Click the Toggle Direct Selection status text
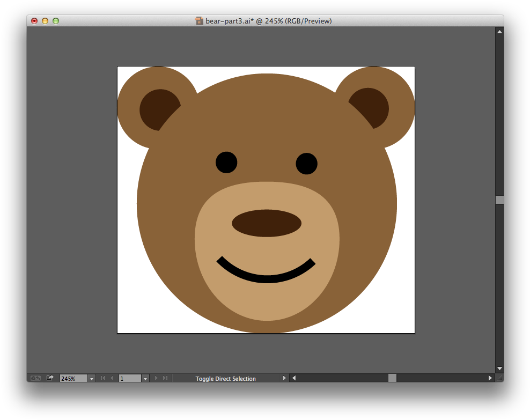 tap(225, 379)
